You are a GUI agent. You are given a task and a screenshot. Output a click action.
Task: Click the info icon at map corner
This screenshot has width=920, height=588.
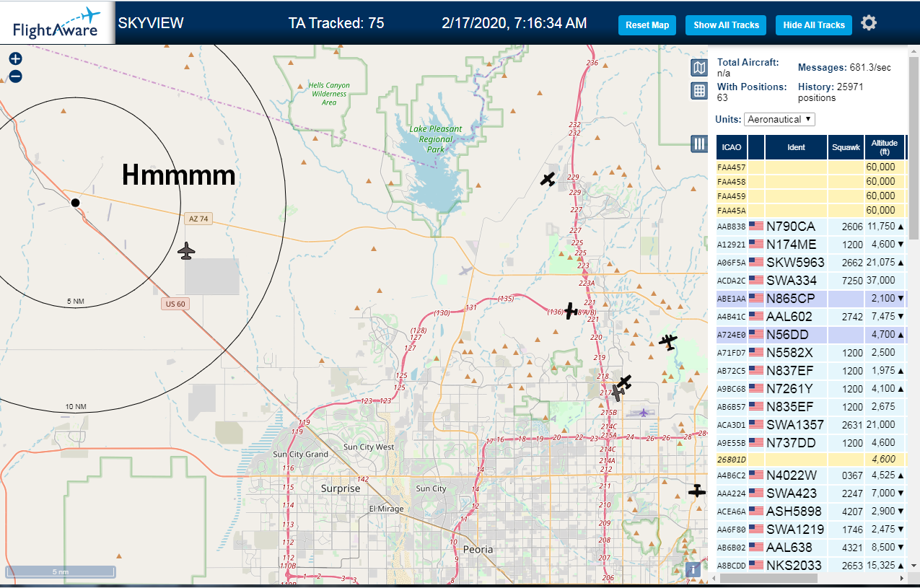(693, 569)
